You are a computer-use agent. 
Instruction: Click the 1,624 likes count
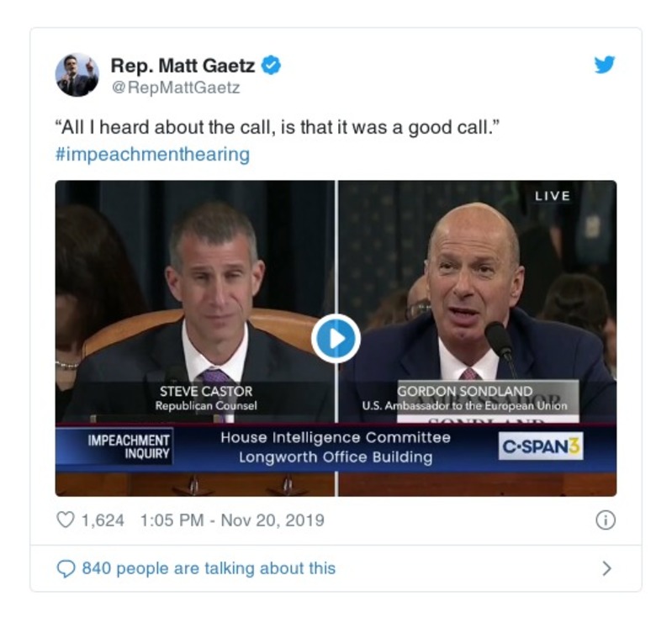point(102,520)
